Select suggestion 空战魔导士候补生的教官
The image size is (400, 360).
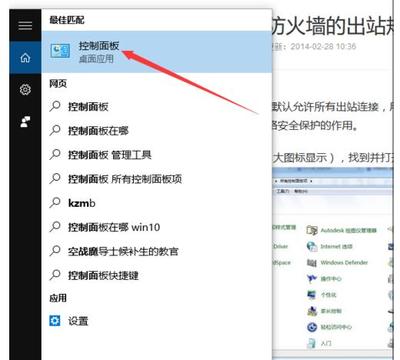pos(157,251)
